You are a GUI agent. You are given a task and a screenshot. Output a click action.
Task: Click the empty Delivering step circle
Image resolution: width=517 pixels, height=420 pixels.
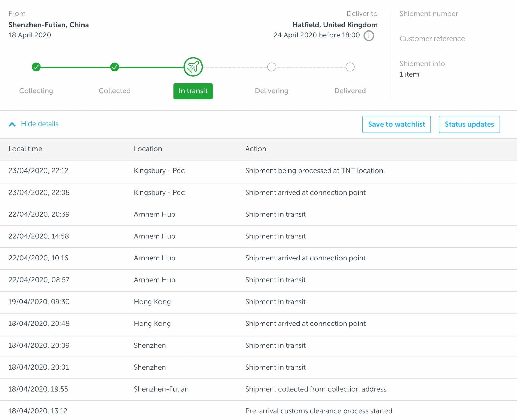coord(271,67)
